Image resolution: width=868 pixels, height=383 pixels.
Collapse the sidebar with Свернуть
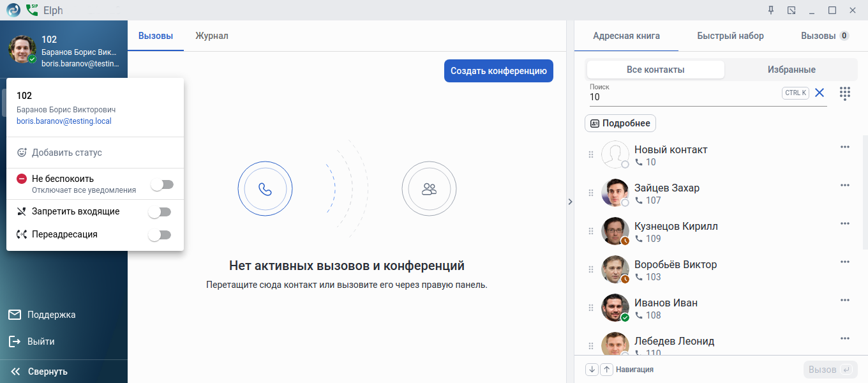point(40,372)
